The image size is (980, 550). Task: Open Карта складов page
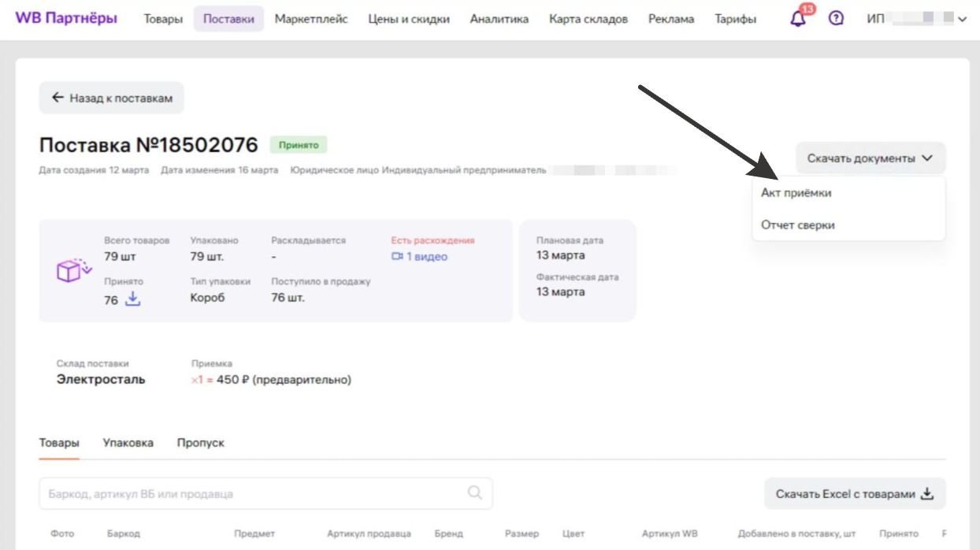coord(588,19)
